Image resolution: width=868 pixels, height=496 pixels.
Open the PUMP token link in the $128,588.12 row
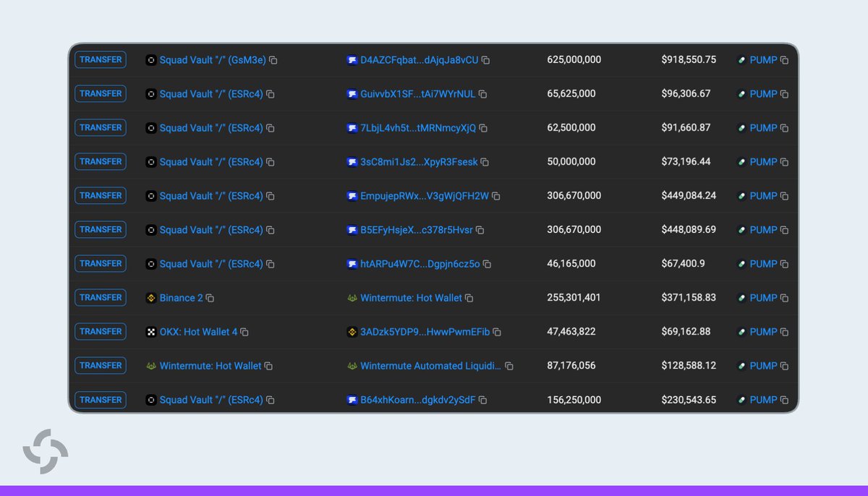(763, 366)
